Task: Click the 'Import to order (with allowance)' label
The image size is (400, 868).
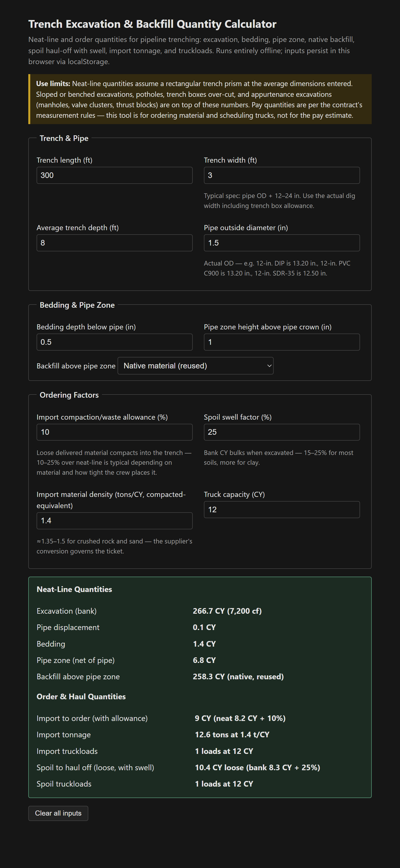Action: coord(92,718)
